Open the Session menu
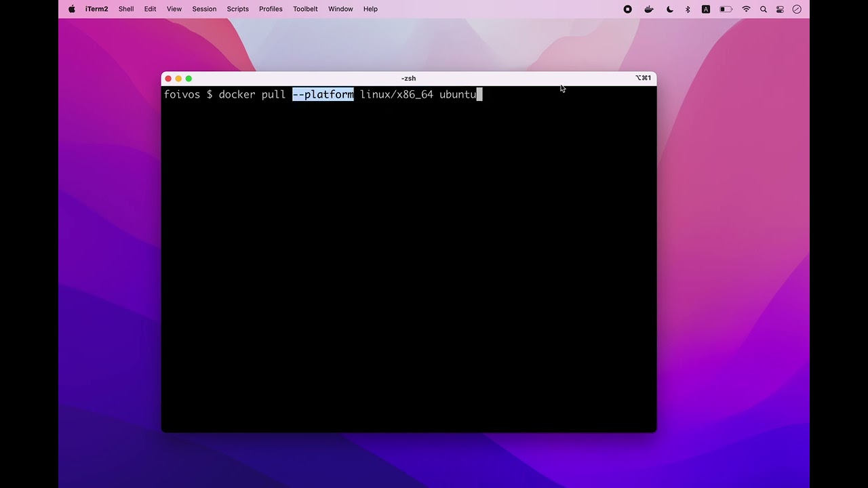868x488 pixels. pos(204,9)
